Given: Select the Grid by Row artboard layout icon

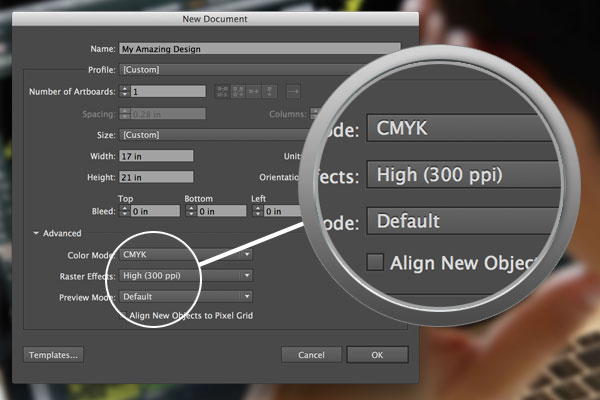Looking at the screenshot, I should 222,91.
